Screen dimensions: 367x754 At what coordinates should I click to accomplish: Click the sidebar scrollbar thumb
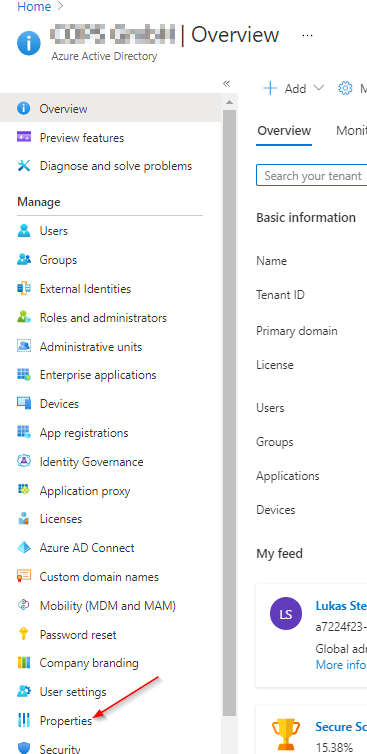[x=229, y=414]
